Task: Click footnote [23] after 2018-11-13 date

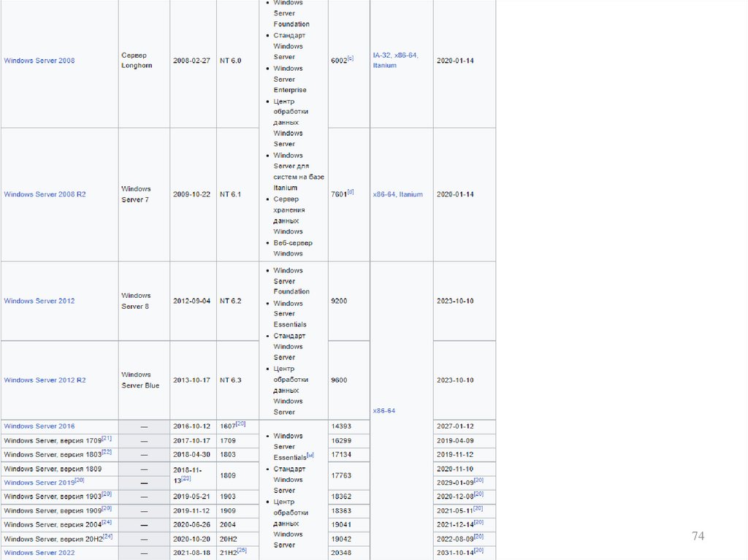Action: click(x=186, y=478)
